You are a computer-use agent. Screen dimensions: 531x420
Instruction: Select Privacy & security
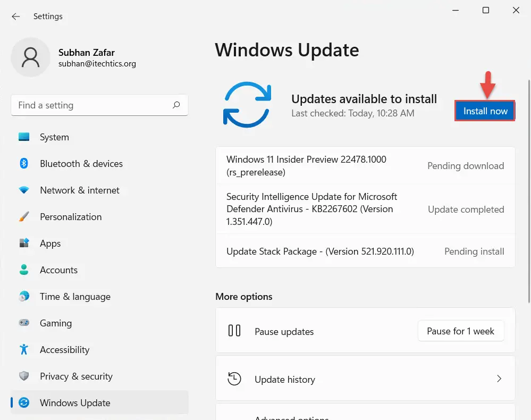coord(99,376)
